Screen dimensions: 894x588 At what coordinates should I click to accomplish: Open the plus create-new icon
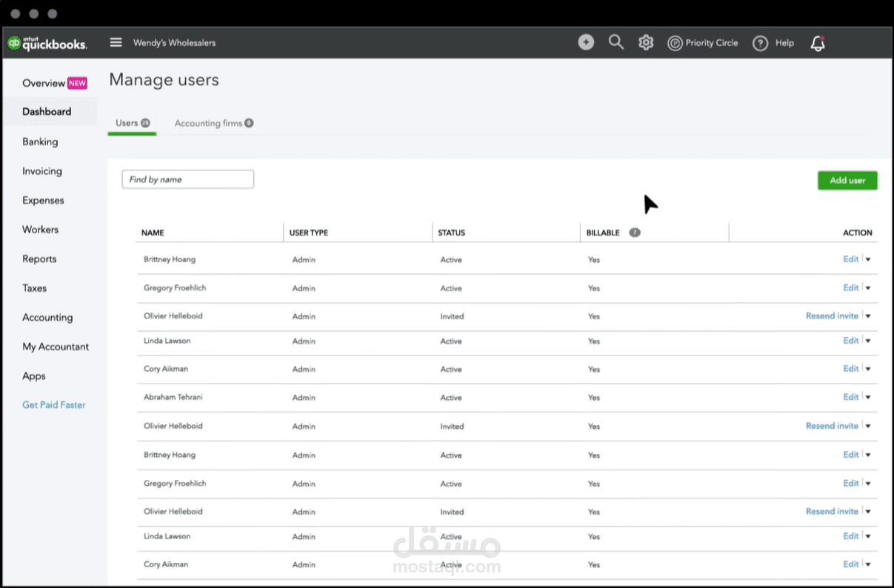pyautogui.click(x=586, y=43)
